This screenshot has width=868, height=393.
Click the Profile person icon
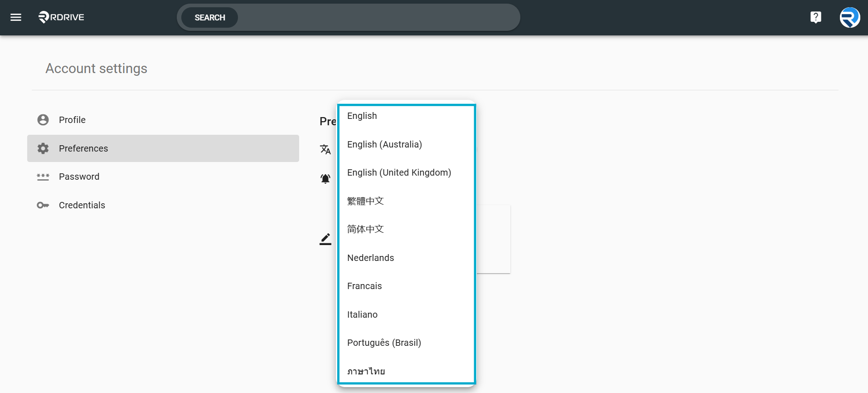[43, 120]
